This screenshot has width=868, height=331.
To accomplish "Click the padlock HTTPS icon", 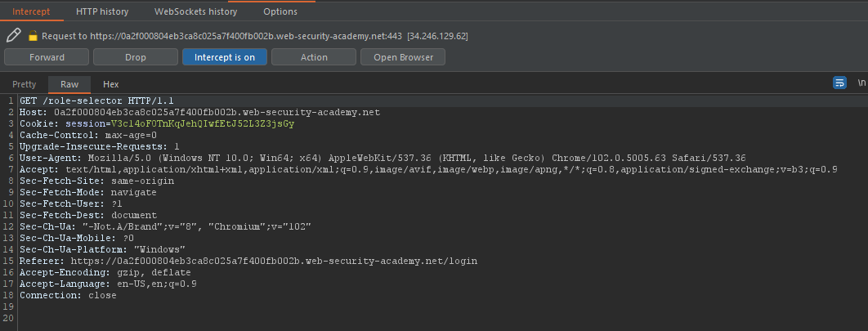I will pos(34,36).
